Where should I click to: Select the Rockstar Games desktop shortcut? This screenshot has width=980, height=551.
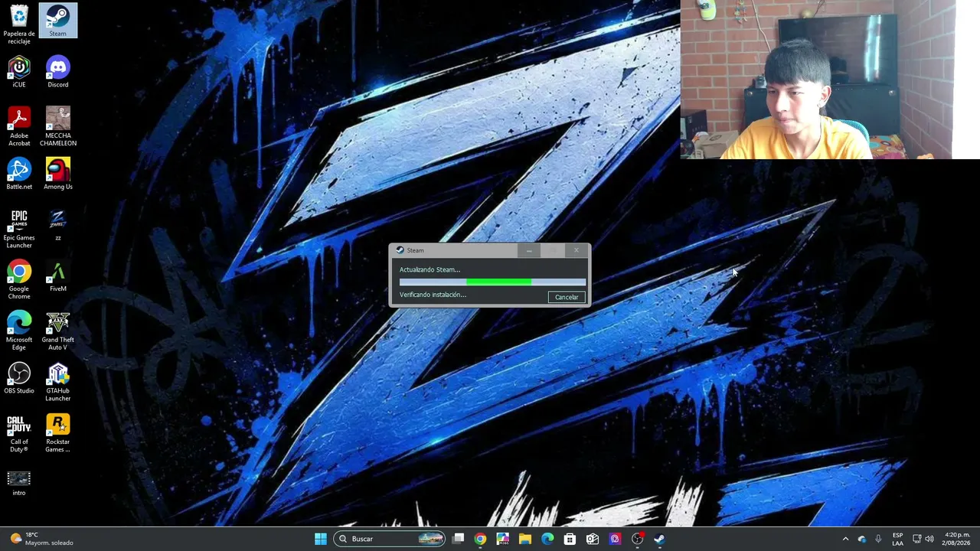[57, 432]
